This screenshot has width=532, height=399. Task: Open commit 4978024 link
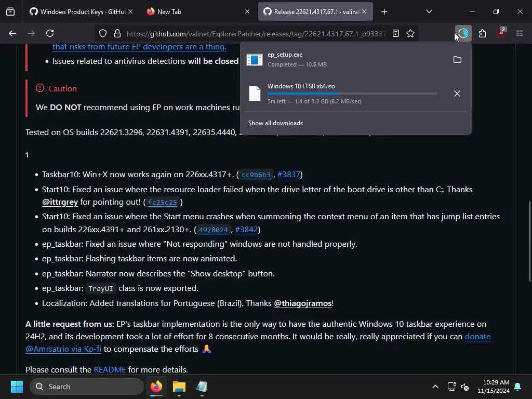click(x=214, y=230)
